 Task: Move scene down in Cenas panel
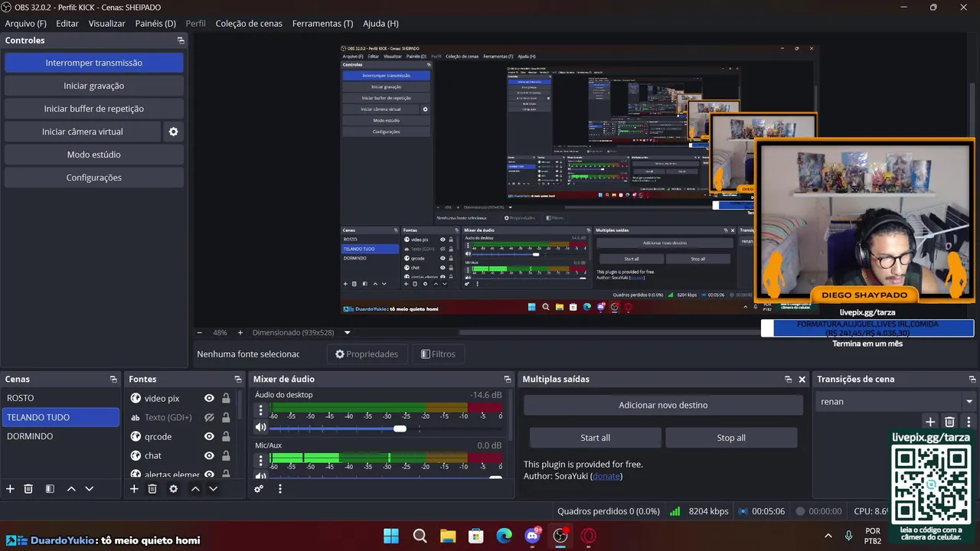pyautogui.click(x=89, y=489)
